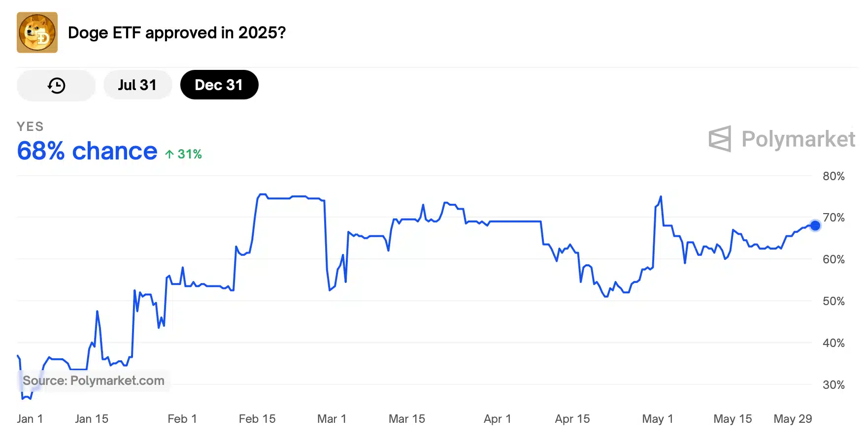Select the latest blue data point marker
Image resolution: width=868 pixels, height=441 pixels.
point(816,225)
